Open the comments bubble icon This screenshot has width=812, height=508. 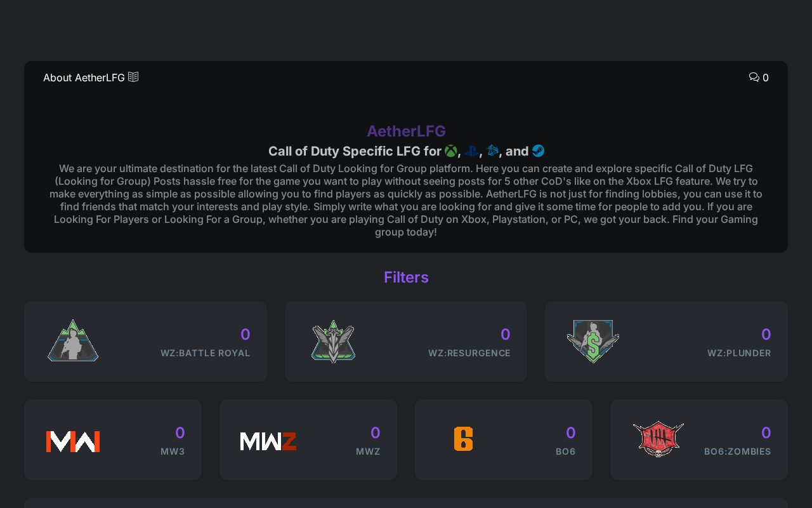pos(754,77)
